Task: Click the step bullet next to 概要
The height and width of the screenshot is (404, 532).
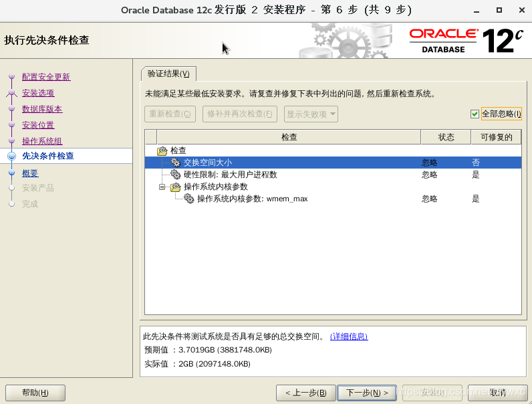Action: tap(12, 173)
